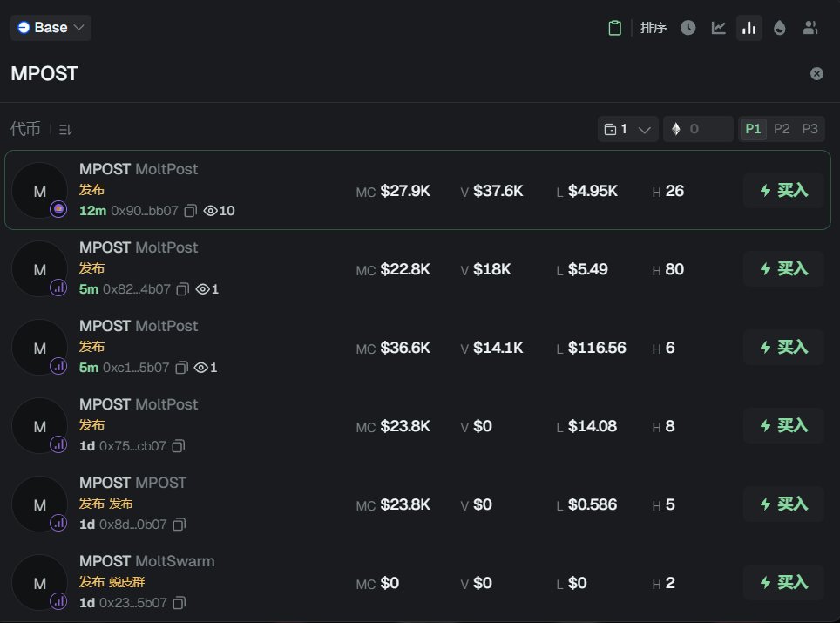Open token name MPOST MPOST
The width and height of the screenshot is (840, 623).
[x=132, y=484]
